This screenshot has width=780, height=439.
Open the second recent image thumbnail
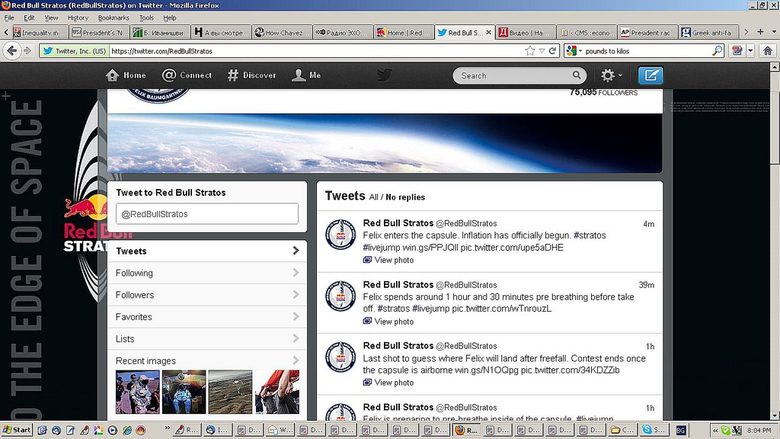[184, 392]
